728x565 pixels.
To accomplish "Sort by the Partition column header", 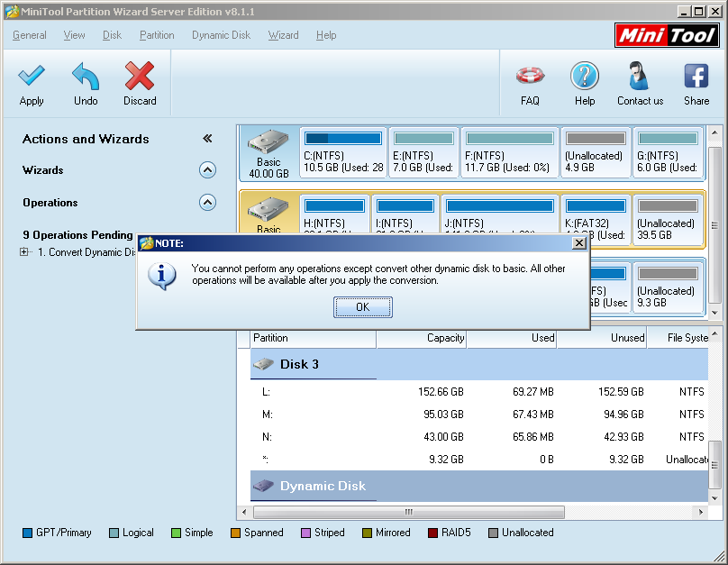I will [314, 339].
